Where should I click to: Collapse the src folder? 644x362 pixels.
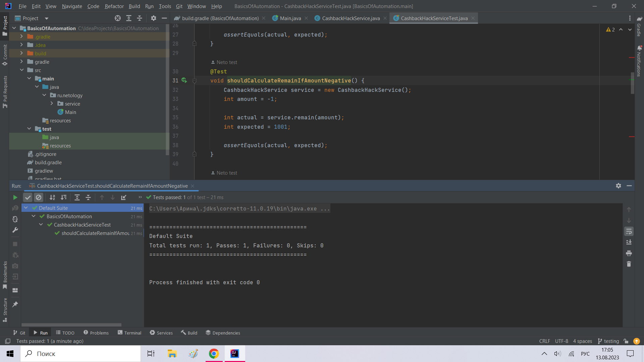[22, 70]
